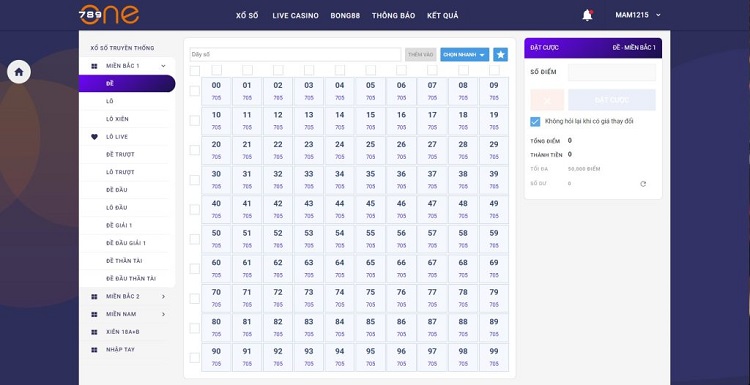Go to the Kết Quả page
This screenshot has height=385, width=750.
tap(442, 16)
